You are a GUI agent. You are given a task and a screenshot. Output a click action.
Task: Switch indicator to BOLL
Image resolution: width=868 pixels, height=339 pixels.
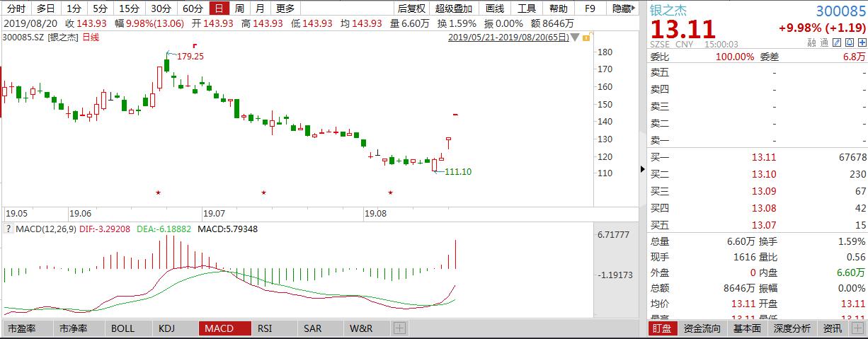(x=122, y=328)
